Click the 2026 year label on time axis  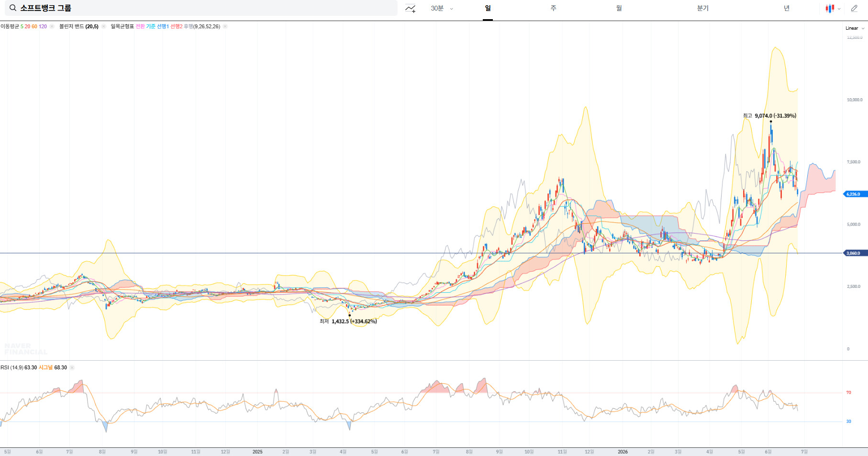click(x=623, y=452)
